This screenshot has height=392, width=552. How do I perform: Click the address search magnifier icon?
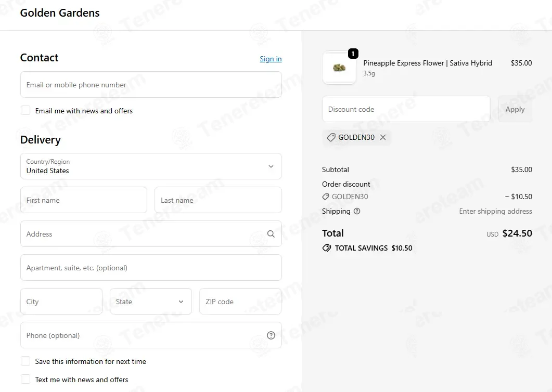tap(271, 234)
